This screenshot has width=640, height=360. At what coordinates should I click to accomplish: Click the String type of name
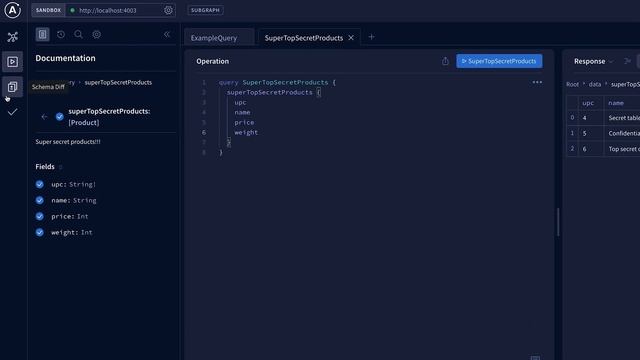click(84, 200)
